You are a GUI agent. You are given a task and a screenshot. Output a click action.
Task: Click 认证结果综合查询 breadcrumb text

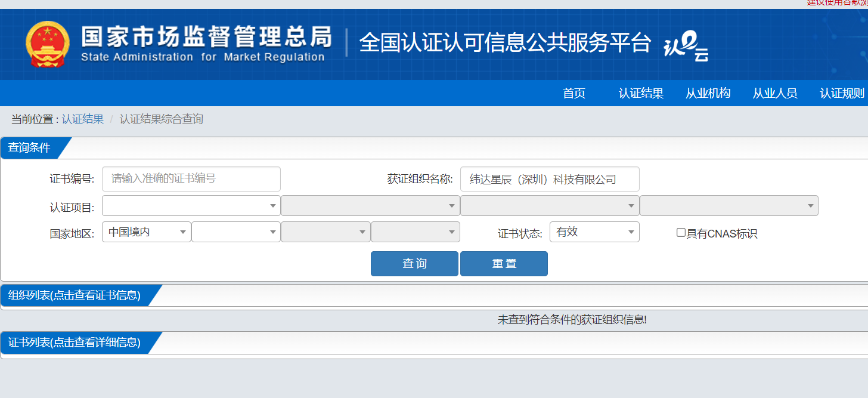(162, 119)
